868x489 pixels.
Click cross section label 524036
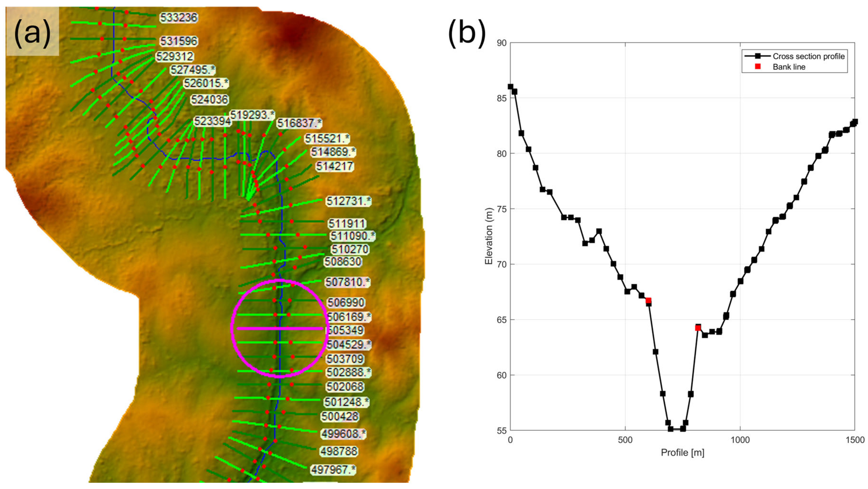[209, 99]
